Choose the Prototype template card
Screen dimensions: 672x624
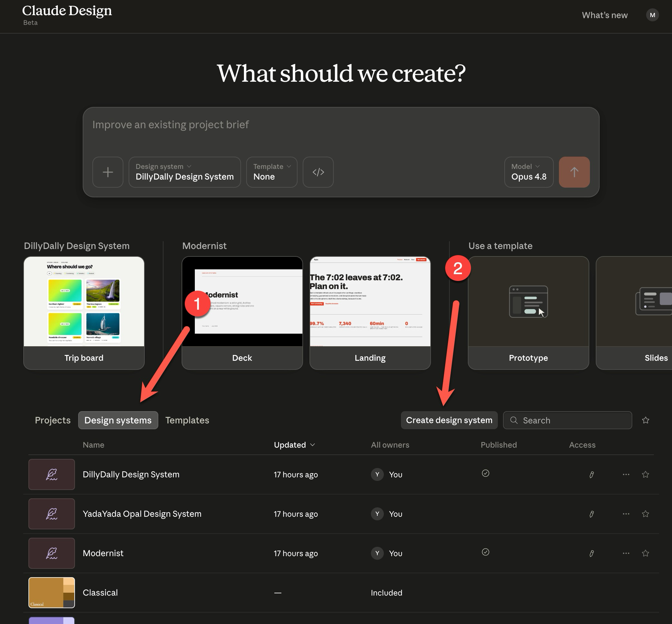coord(529,313)
